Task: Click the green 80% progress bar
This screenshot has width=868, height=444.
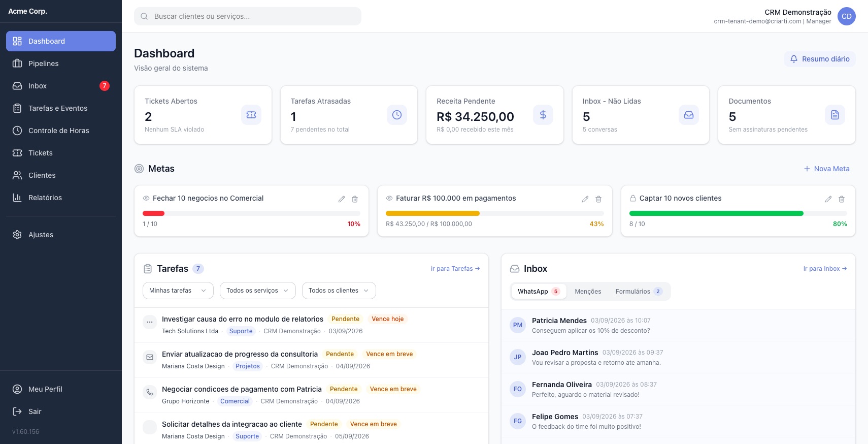Action: point(716,213)
